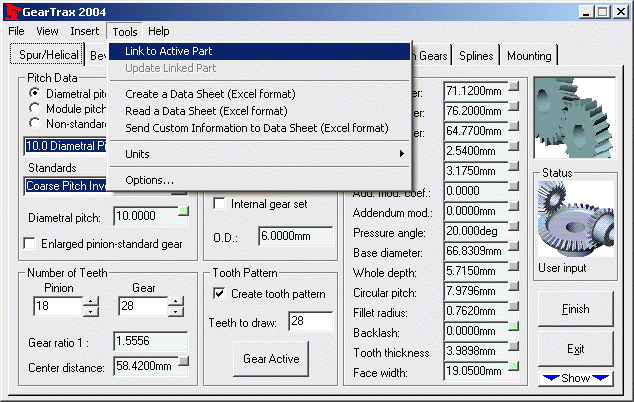Toggle square beside Pressure angle field
The width and height of the screenshot is (634, 402).
(x=514, y=226)
